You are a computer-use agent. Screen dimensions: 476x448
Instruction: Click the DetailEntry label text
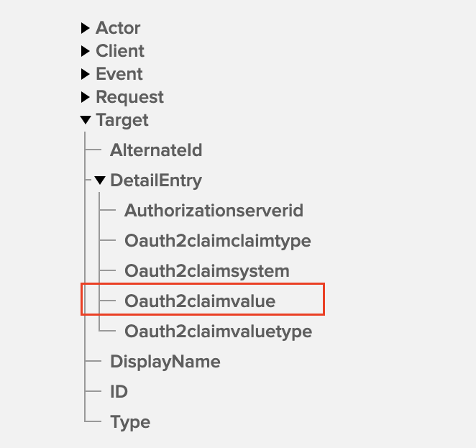click(x=156, y=181)
